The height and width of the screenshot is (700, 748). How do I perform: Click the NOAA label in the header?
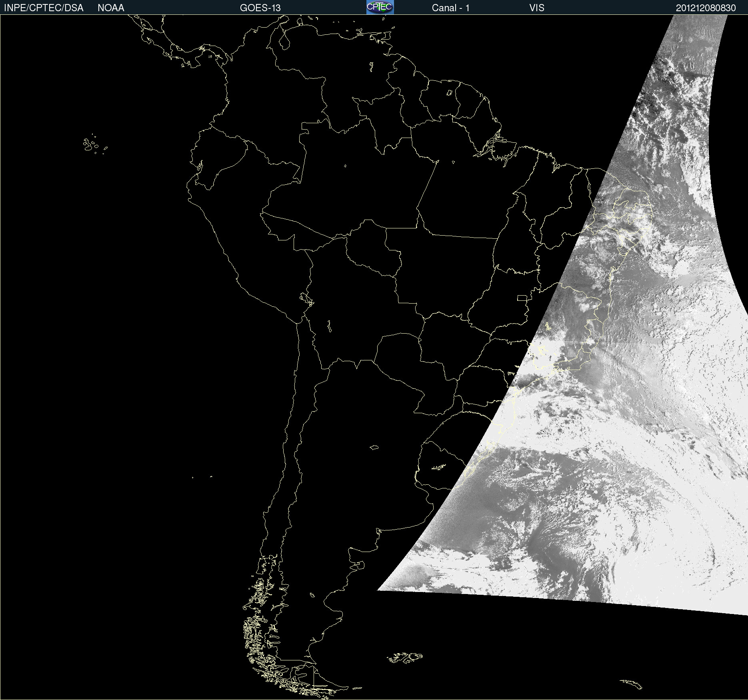pyautogui.click(x=111, y=8)
